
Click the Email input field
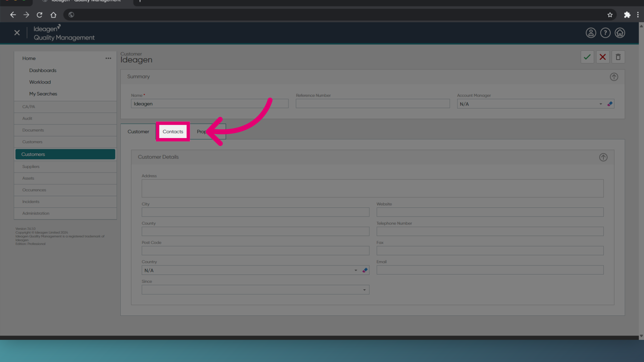point(490,270)
